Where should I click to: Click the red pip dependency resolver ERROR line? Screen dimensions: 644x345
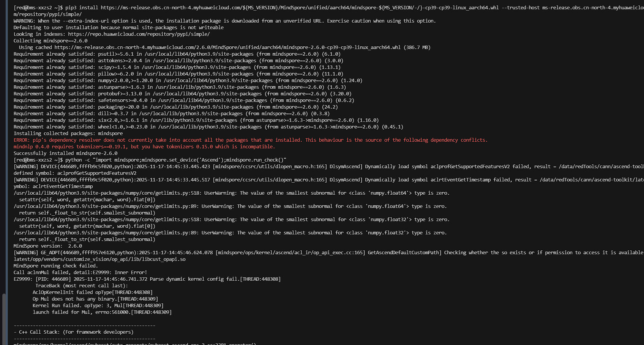tap(250, 140)
